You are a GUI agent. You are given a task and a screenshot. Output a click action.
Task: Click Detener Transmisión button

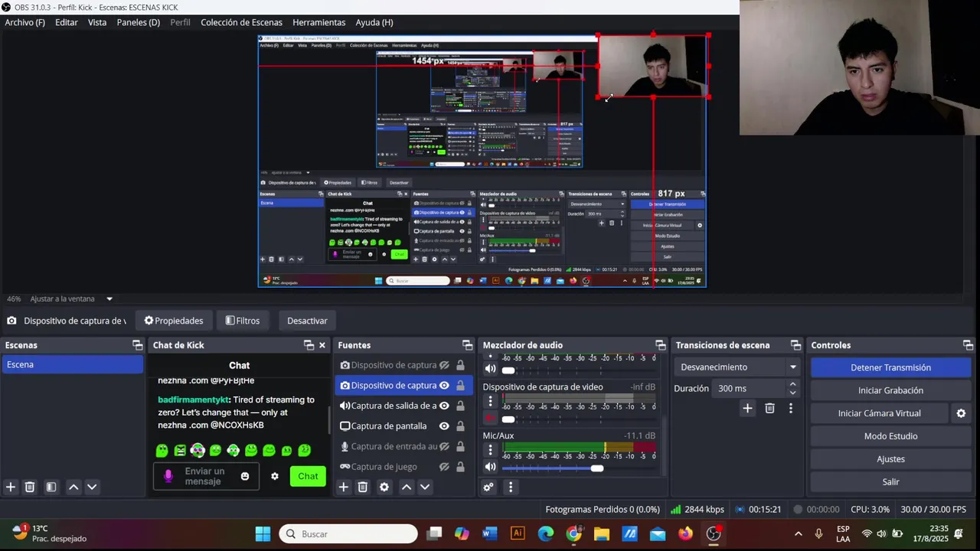tap(890, 367)
